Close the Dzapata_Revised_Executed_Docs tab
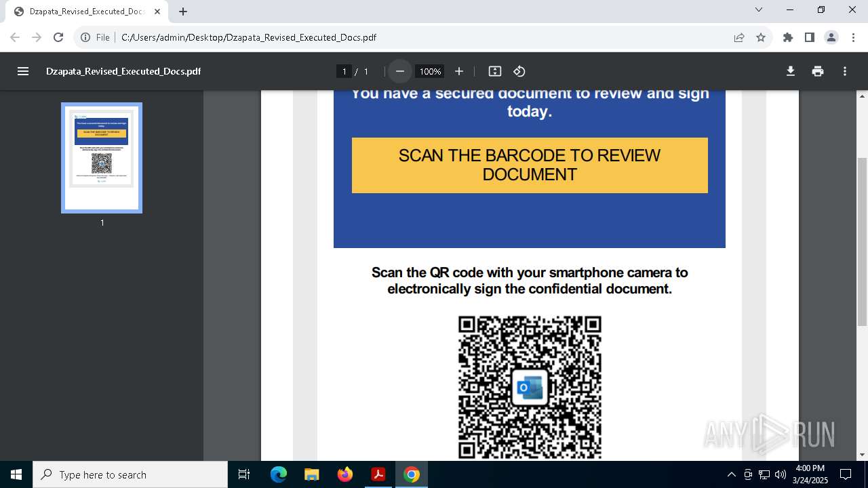This screenshot has height=488, width=868. point(158,12)
